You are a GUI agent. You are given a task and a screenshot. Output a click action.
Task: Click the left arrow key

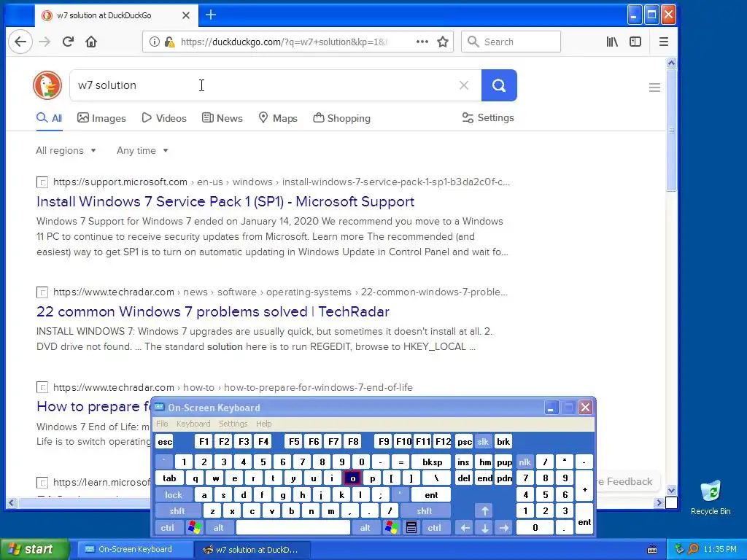click(x=465, y=528)
